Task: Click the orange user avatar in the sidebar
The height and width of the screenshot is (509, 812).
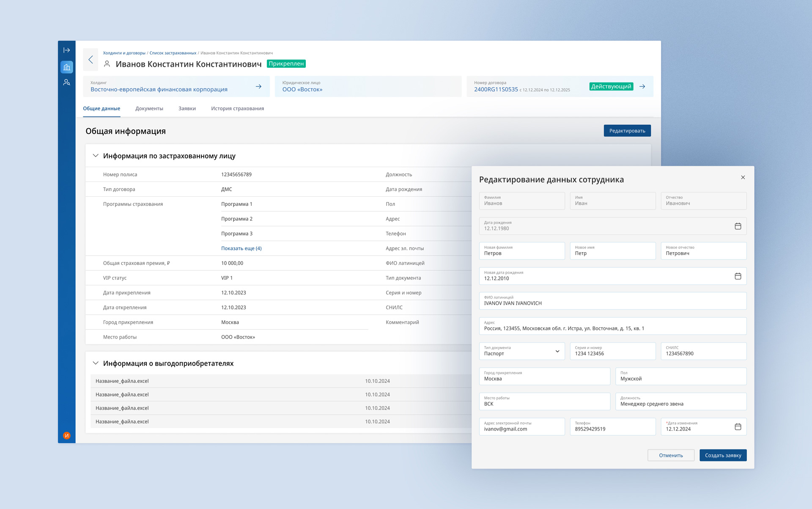Action: pyautogui.click(x=67, y=435)
